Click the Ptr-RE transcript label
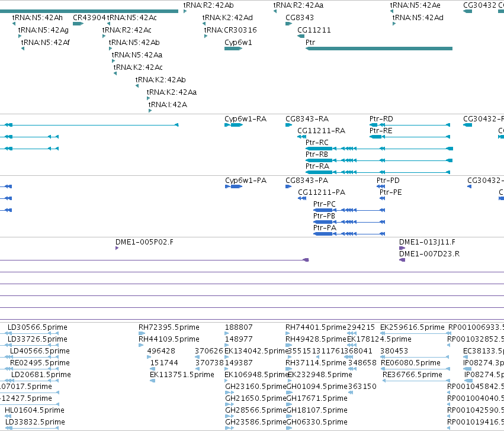The width and height of the screenshot is (504, 431). pos(381,131)
